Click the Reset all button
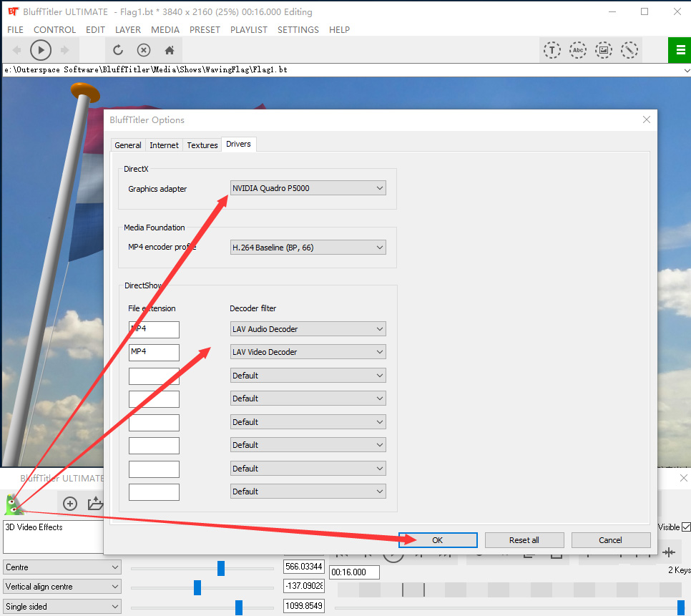The height and width of the screenshot is (616, 691). 524,539
